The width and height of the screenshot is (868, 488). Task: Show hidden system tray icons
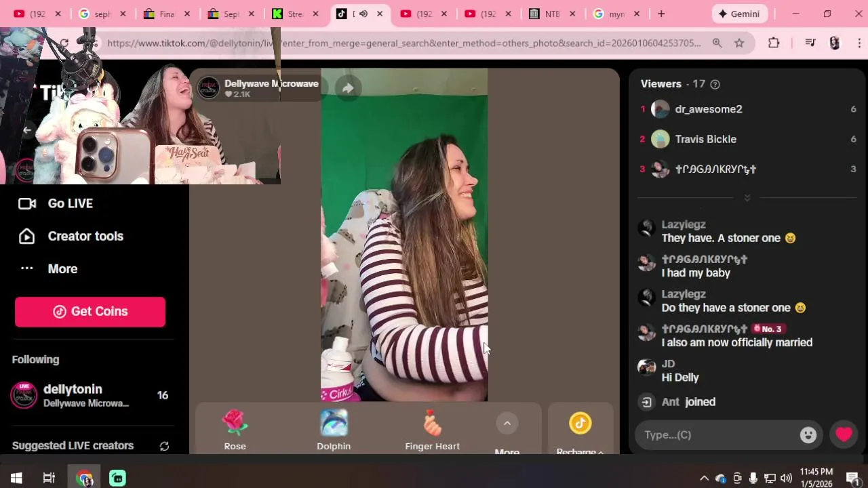pyautogui.click(x=704, y=478)
